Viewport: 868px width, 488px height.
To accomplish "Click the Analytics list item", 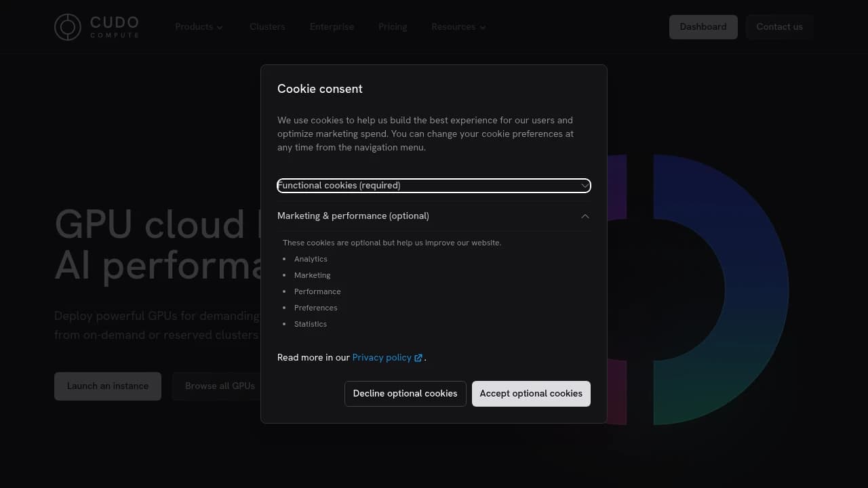I will pos(311,259).
